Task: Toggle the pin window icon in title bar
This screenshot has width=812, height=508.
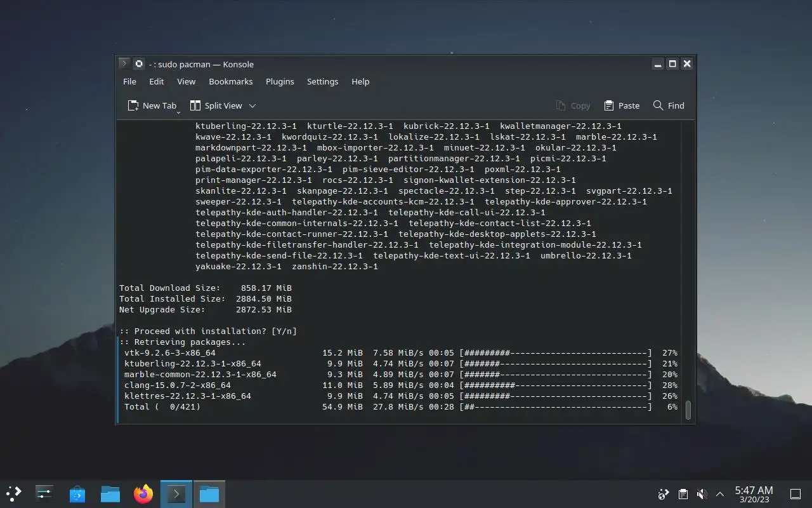Action: tap(139, 63)
